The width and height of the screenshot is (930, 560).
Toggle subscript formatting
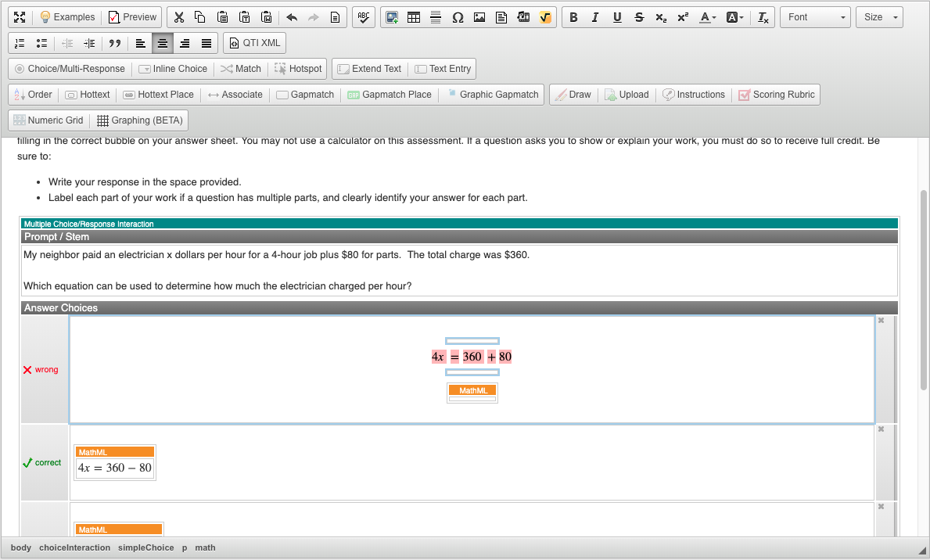tap(661, 17)
